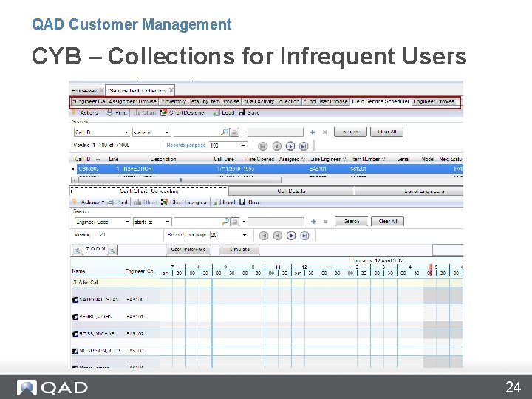Click User Preference button
The width and height of the screenshot is (532, 399).
pyautogui.click(x=188, y=250)
